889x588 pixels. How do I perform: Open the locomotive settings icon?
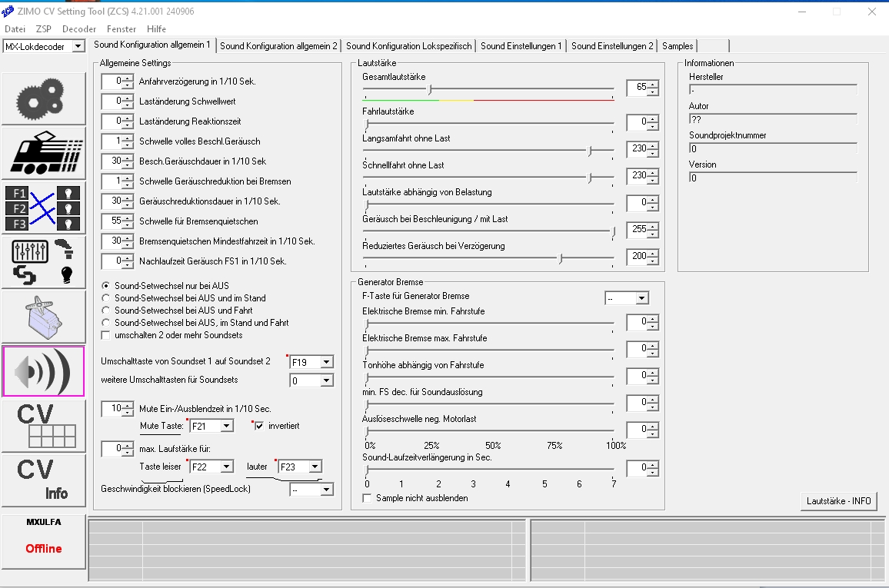43,154
